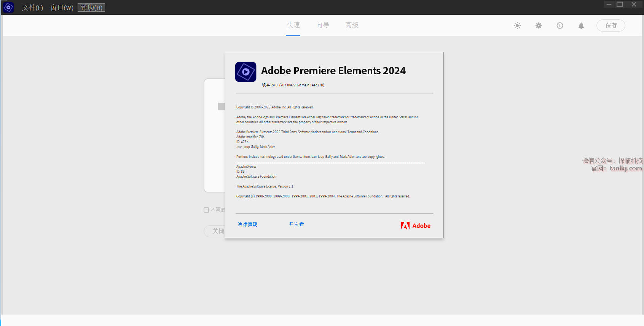Click the version 24.0 build text
The height and width of the screenshot is (326, 644).
tap(293, 85)
